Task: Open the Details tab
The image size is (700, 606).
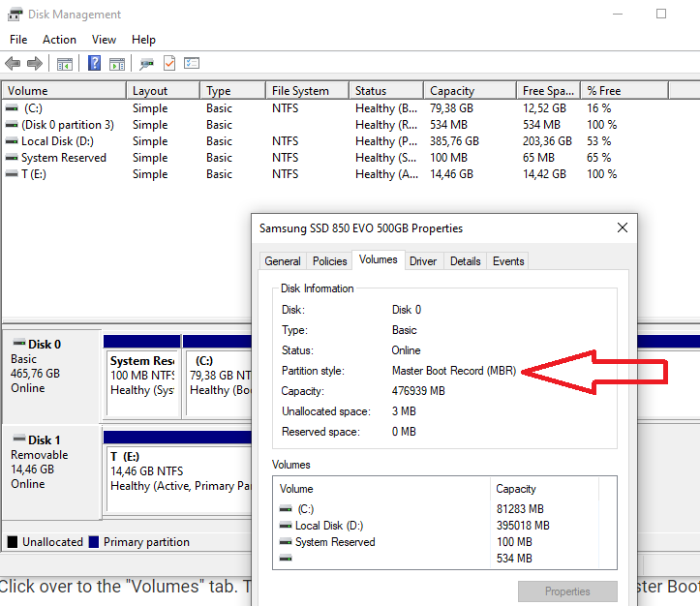Action: click(465, 261)
